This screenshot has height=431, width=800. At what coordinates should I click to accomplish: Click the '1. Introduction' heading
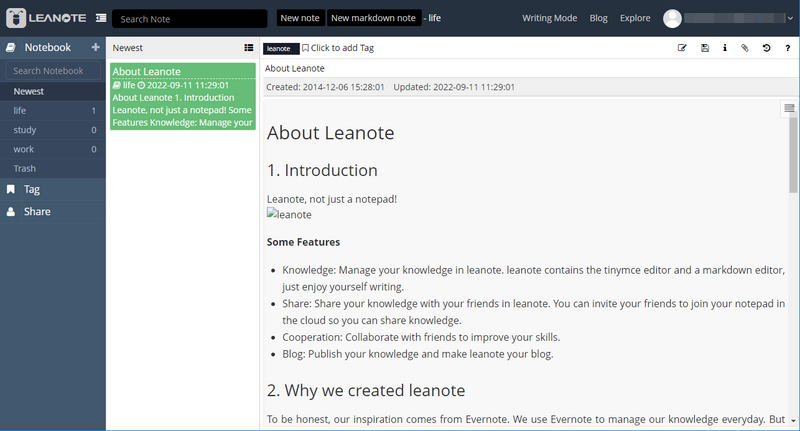pos(322,170)
